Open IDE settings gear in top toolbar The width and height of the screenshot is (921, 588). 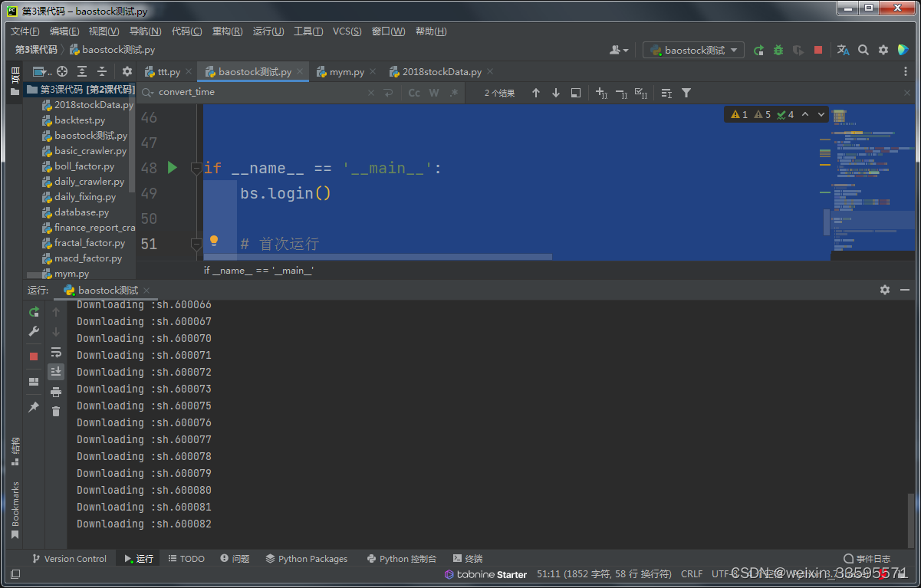pos(883,50)
